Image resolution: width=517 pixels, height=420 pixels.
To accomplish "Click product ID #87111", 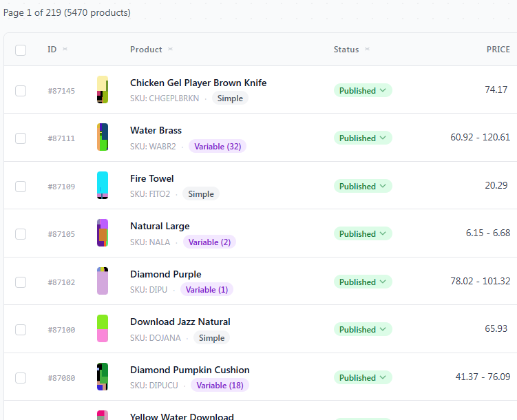I will pyautogui.click(x=61, y=138).
